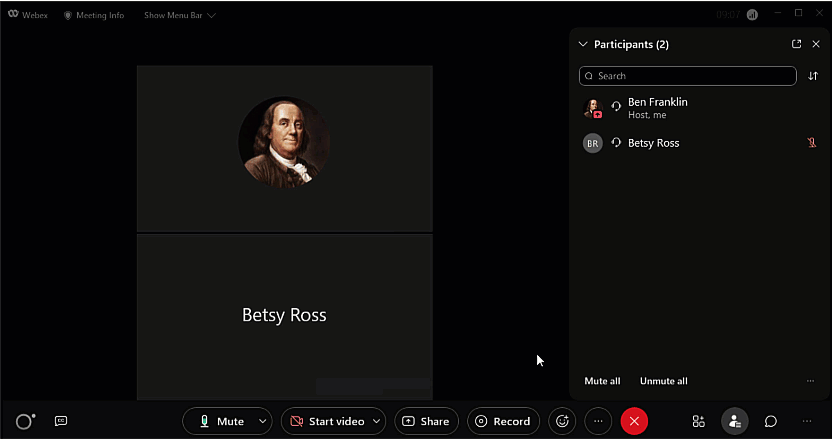This screenshot has width=832, height=440.
Task: Pop out the Participants panel
Action: [x=796, y=44]
